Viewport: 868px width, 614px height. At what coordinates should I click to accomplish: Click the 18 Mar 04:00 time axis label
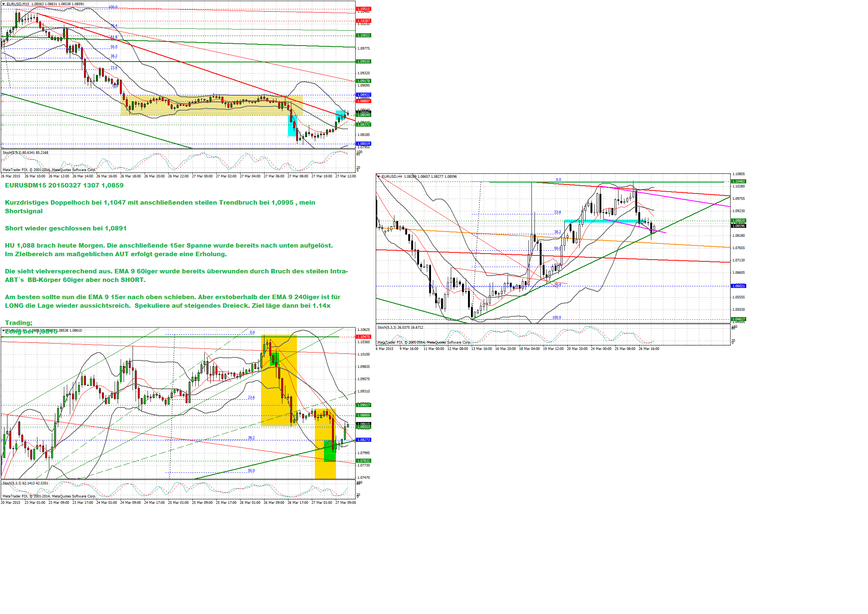coord(529,349)
